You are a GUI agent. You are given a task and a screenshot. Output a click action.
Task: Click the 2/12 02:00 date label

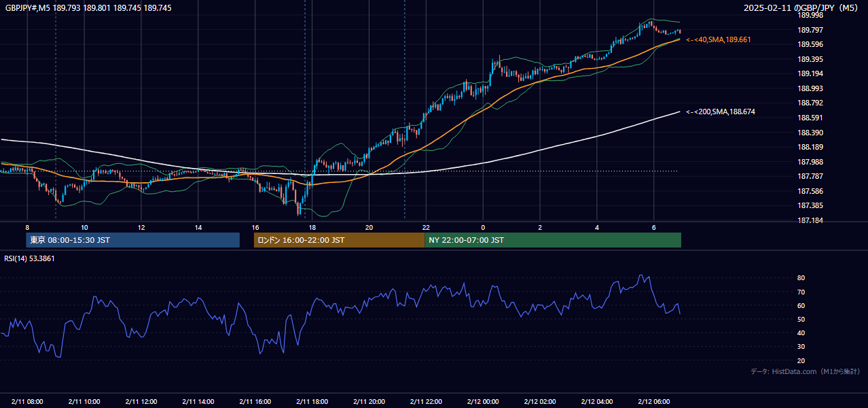pyautogui.click(x=540, y=401)
